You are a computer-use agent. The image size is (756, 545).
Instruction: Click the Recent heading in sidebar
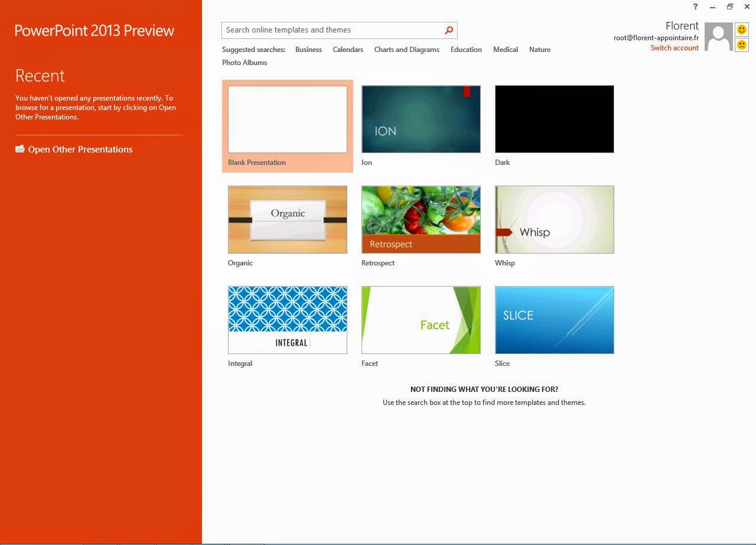tap(40, 76)
